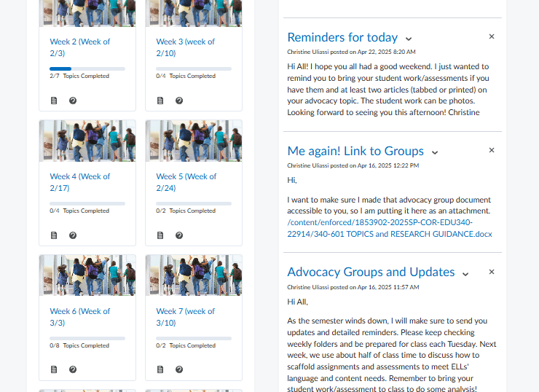
Task: Click the Week 5 card thumbnail image
Action: [194, 141]
